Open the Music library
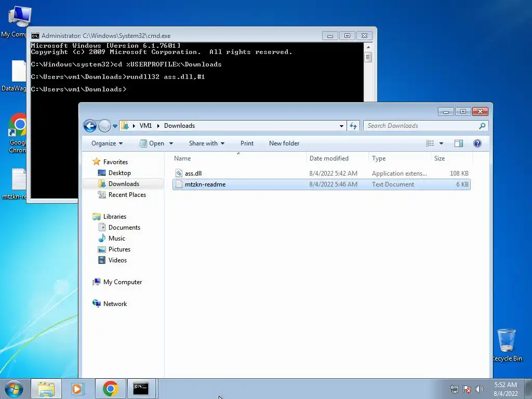The height and width of the screenshot is (399, 532). 117,238
